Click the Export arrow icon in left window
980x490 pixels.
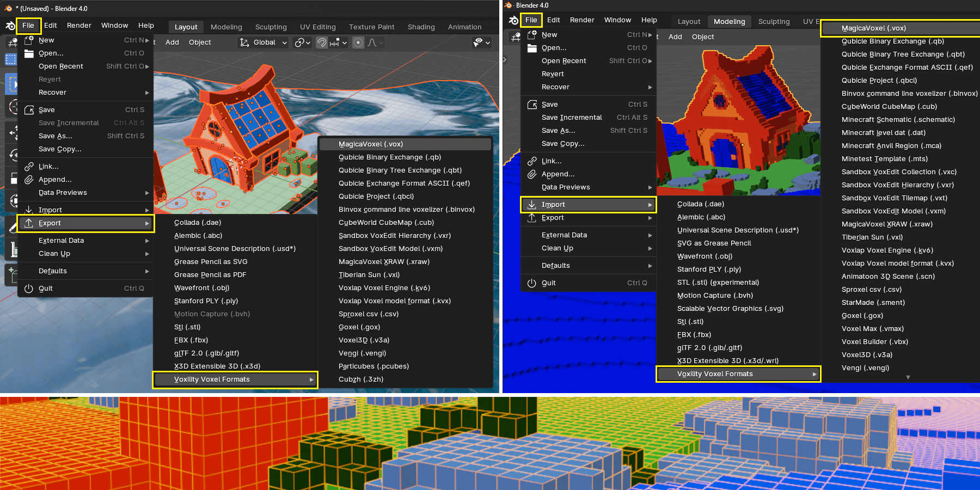coord(29,223)
